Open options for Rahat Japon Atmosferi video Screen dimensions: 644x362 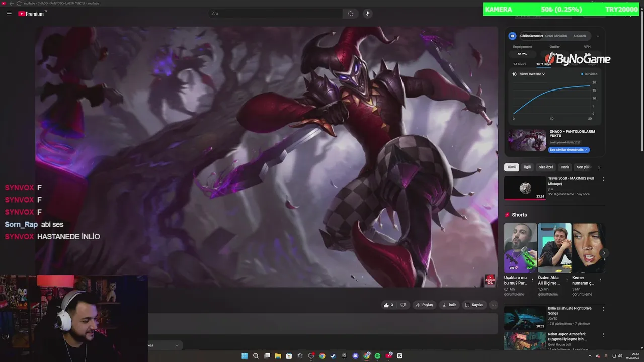(603, 335)
